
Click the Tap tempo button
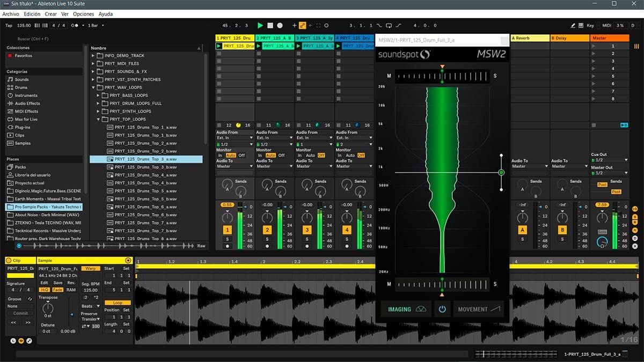point(9,25)
